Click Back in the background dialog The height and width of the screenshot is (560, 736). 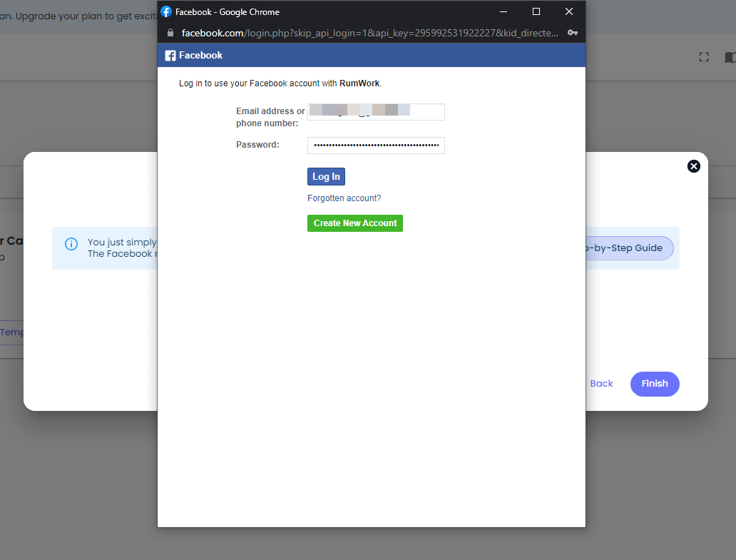coord(600,384)
